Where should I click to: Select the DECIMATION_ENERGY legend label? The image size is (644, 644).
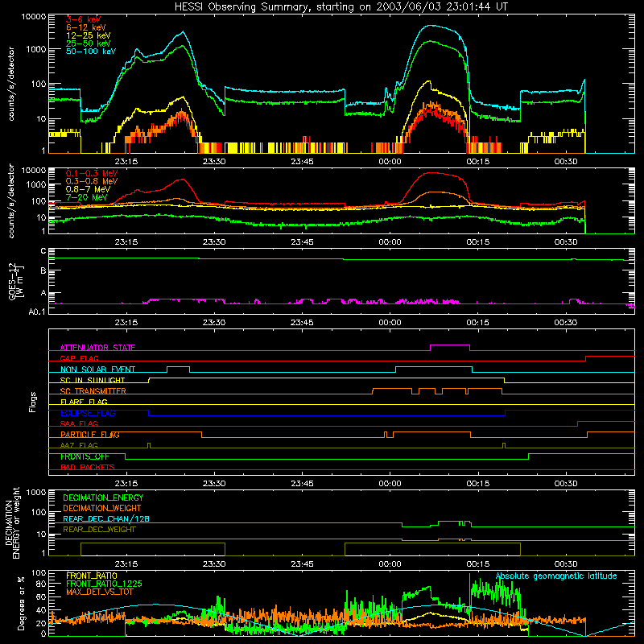pos(103,497)
